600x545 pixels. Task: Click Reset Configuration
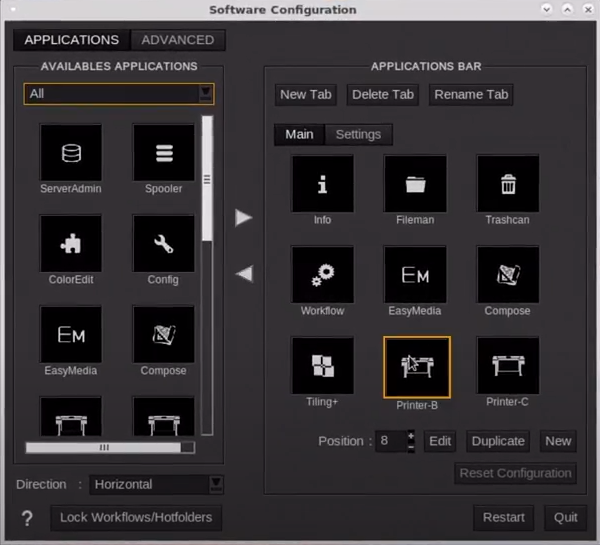(515, 473)
